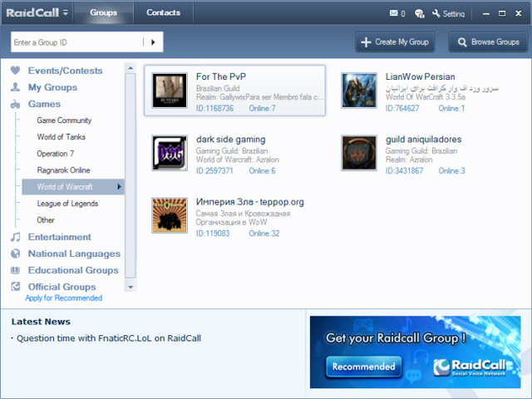532x399 pixels.
Task: Select League of Legends category
Action: click(67, 204)
